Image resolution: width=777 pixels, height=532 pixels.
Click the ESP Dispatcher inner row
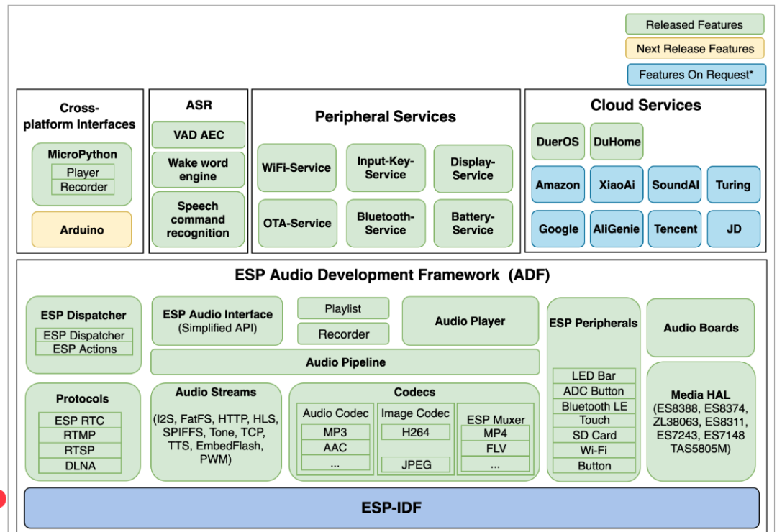click(x=84, y=335)
